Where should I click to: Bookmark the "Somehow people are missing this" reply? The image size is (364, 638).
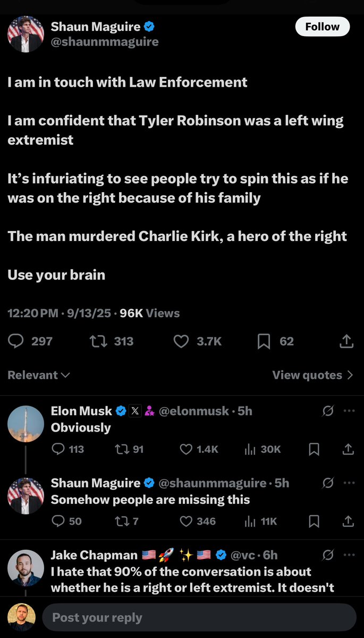tap(314, 521)
